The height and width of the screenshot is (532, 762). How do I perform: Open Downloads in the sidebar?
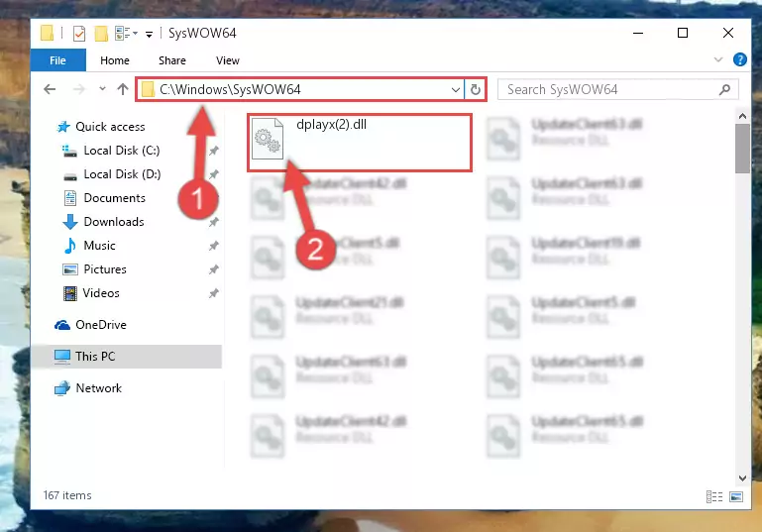click(x=114, y=222)
